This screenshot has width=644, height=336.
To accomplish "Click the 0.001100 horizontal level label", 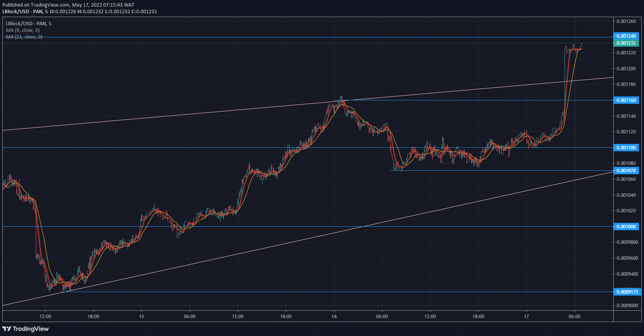I will [x=626, y=148].
